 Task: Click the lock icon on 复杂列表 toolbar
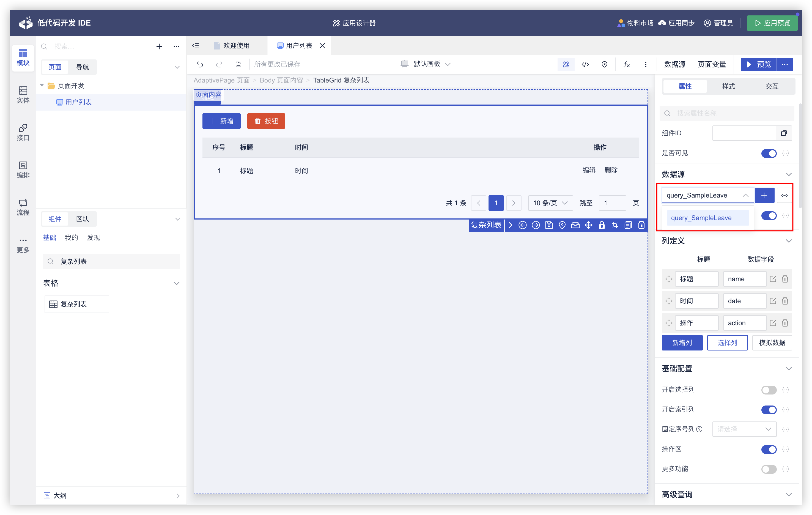click(602, 225)
